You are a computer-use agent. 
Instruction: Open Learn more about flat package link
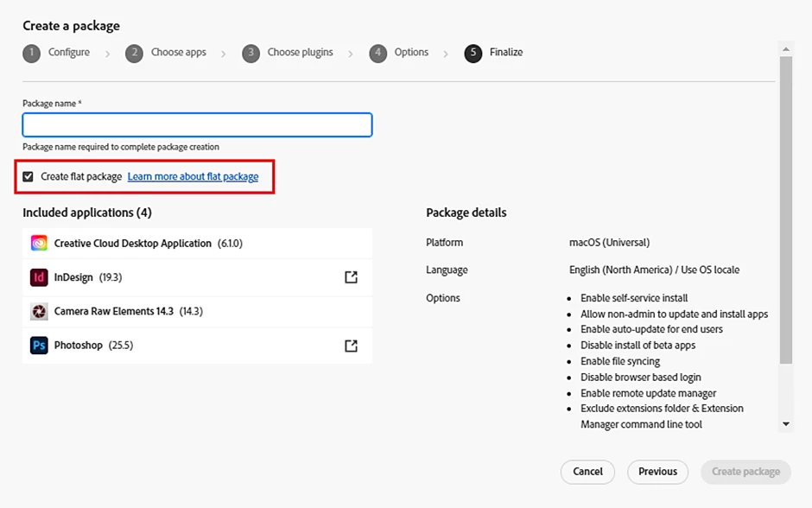point(193,176)
